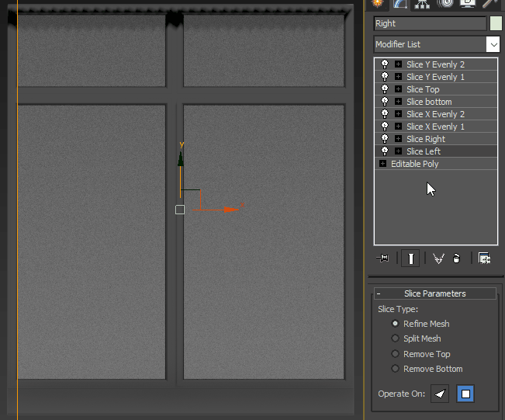
Task: Click the Pin Stack icon
Action: pos(382,259)
